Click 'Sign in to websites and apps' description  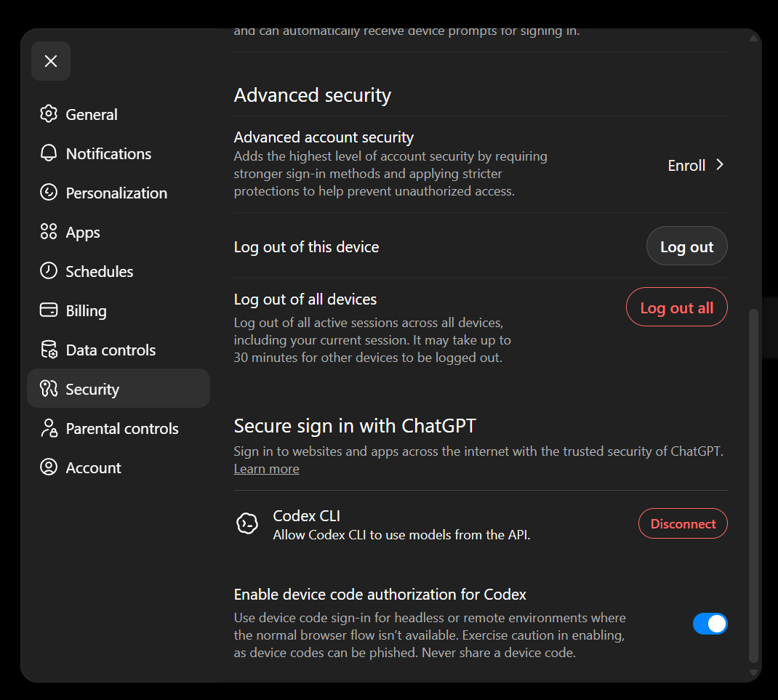[x=478, y=451]
